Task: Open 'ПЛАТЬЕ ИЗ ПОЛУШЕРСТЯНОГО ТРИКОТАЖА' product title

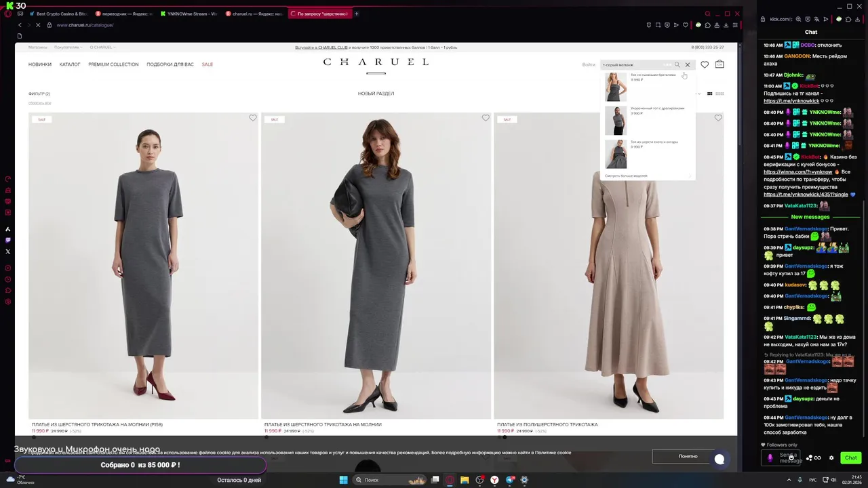Action: pos(547,424)
